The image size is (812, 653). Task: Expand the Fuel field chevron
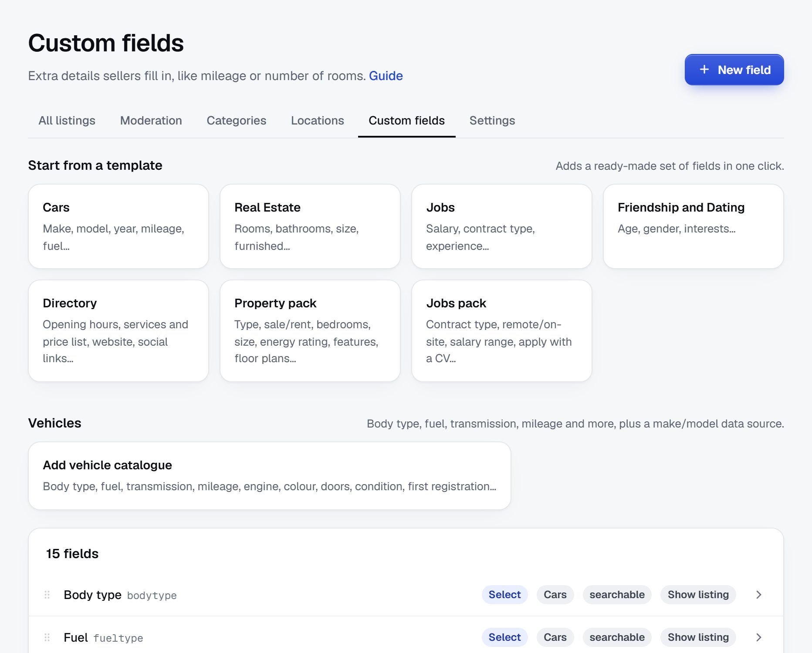[x=759, y=637]
